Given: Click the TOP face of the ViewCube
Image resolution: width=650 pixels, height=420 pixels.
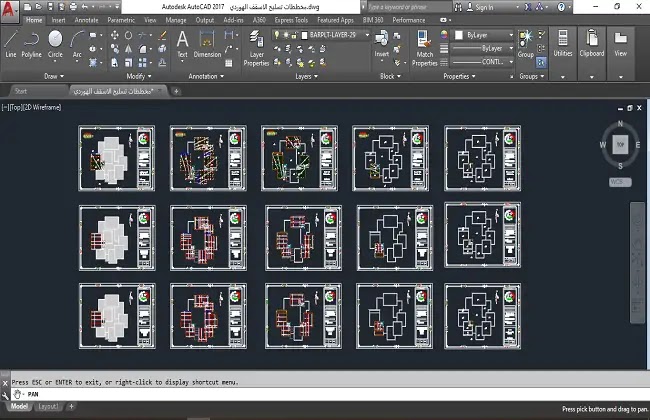Looking at the screenshot, I should coord(620,144).
